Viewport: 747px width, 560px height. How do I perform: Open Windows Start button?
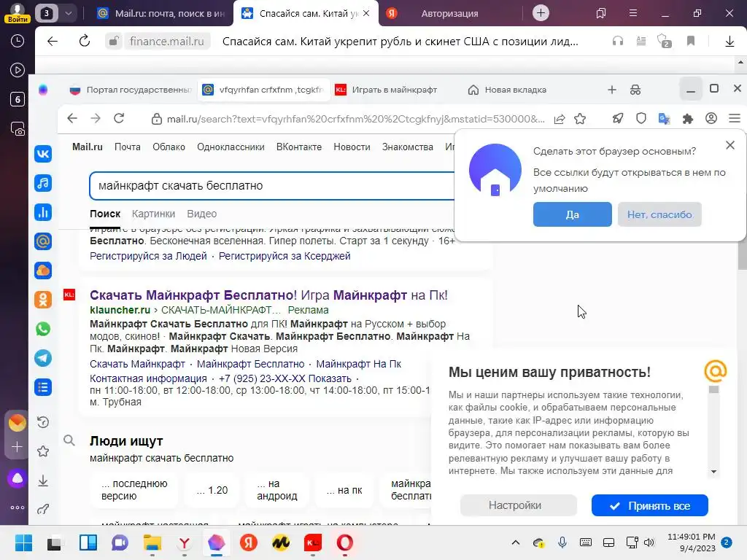coord(23,542)
